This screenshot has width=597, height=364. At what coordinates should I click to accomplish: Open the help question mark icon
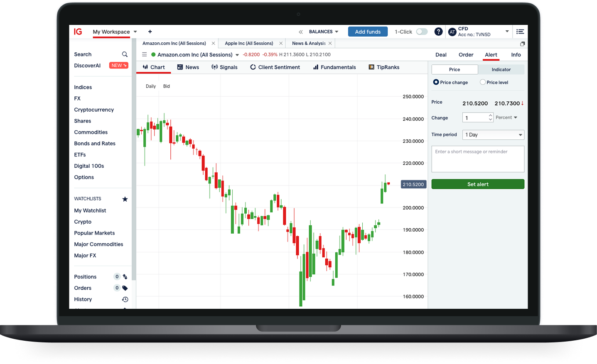coord(438,32)
